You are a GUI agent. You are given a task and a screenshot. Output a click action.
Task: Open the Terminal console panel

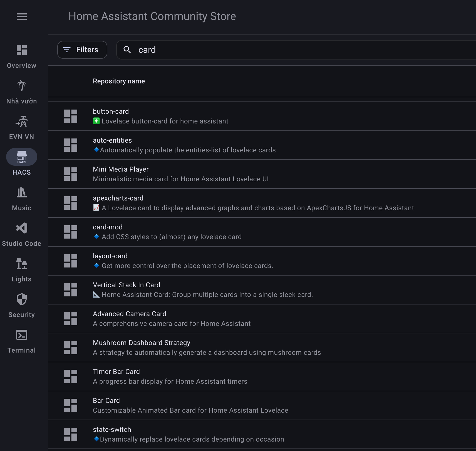pyautogui.click(x=21, y=335)
